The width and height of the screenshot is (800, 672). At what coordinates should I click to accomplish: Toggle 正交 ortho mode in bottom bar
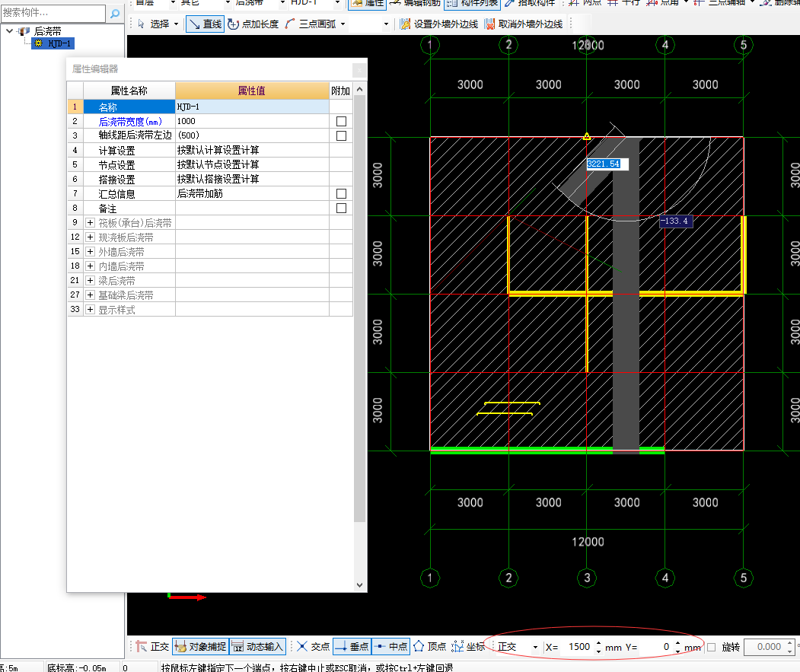pos(152,646)
